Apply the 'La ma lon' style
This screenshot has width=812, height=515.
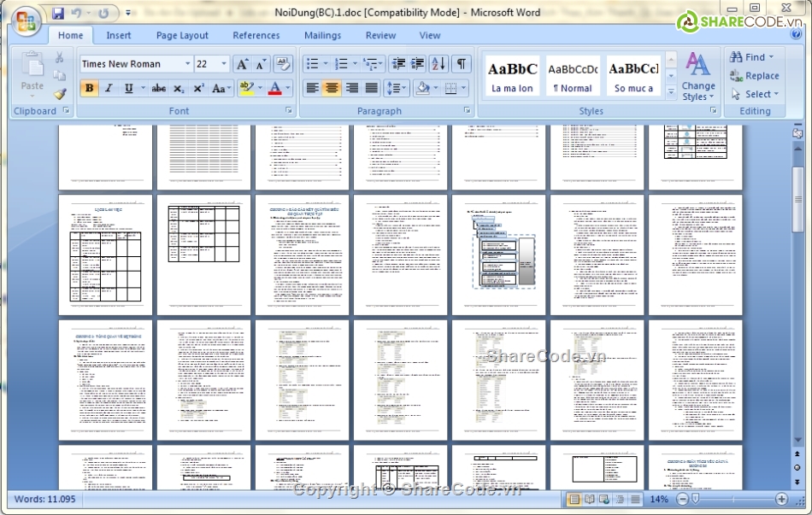512,75
